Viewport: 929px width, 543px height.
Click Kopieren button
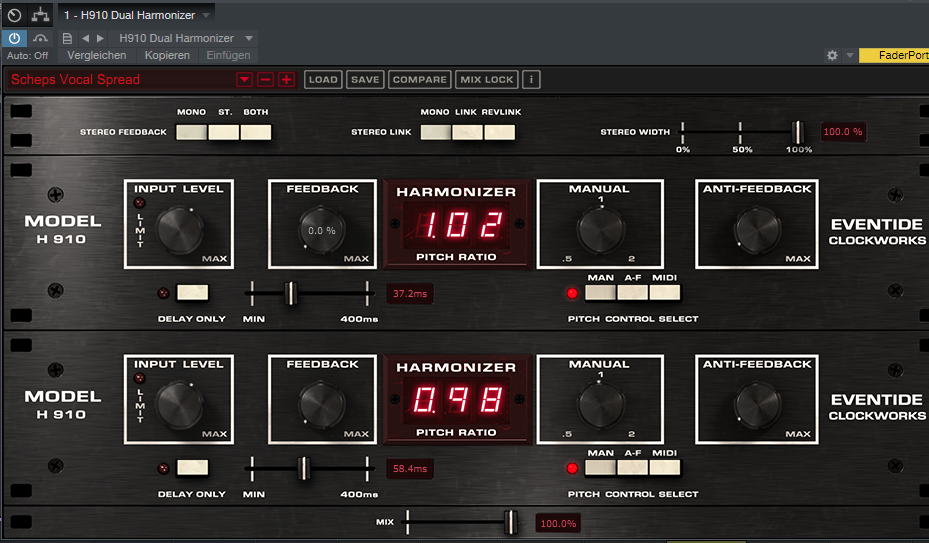tap(167, 55)
